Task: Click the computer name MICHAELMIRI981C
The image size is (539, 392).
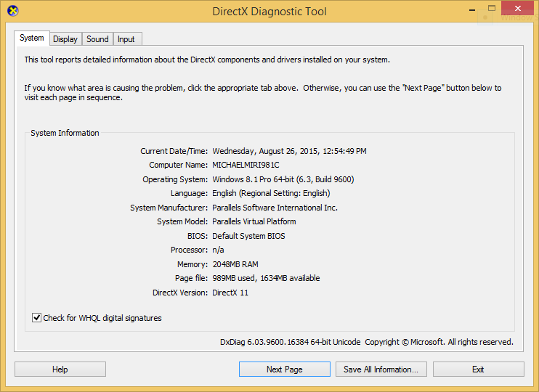Action: pyautogui.click(x=246, y=165)
